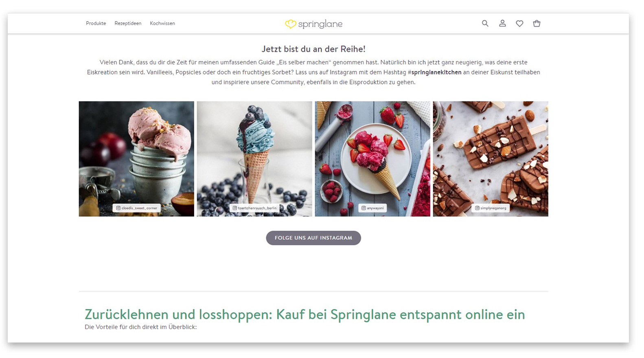The width and height of the screenshot is (644, 358).
Task: Click Instagram icon on simplyveganorg tag
Action: [x=477, y=208]
